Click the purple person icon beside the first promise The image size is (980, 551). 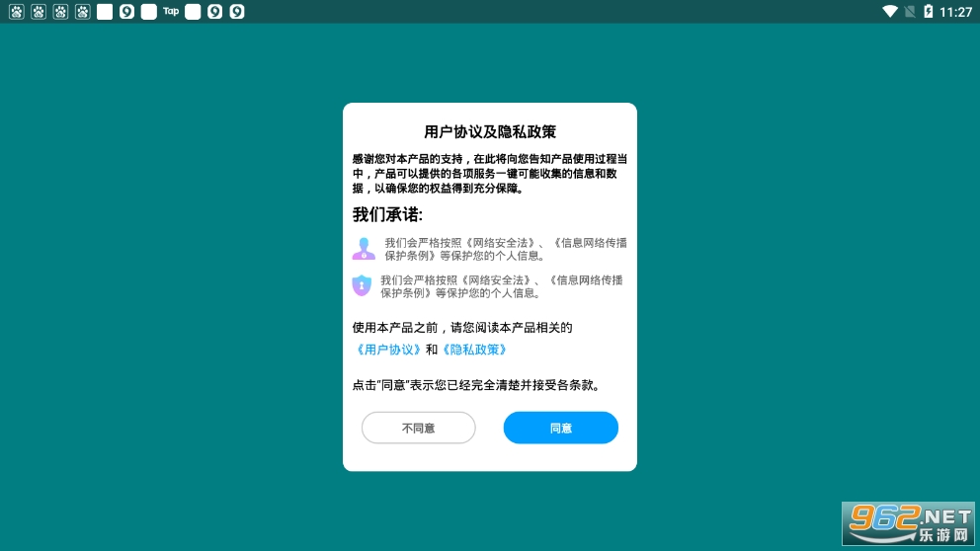click(364, 249)
